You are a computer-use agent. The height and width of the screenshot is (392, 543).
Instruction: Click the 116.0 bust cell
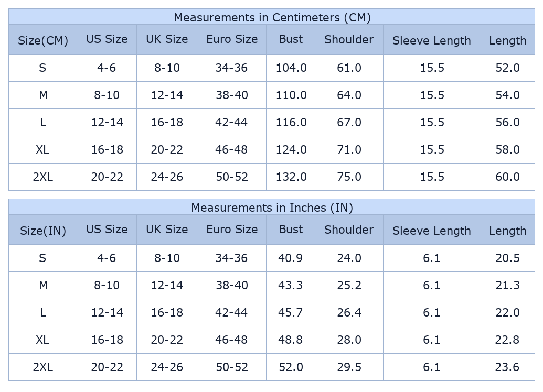click(x=291, y=122)
